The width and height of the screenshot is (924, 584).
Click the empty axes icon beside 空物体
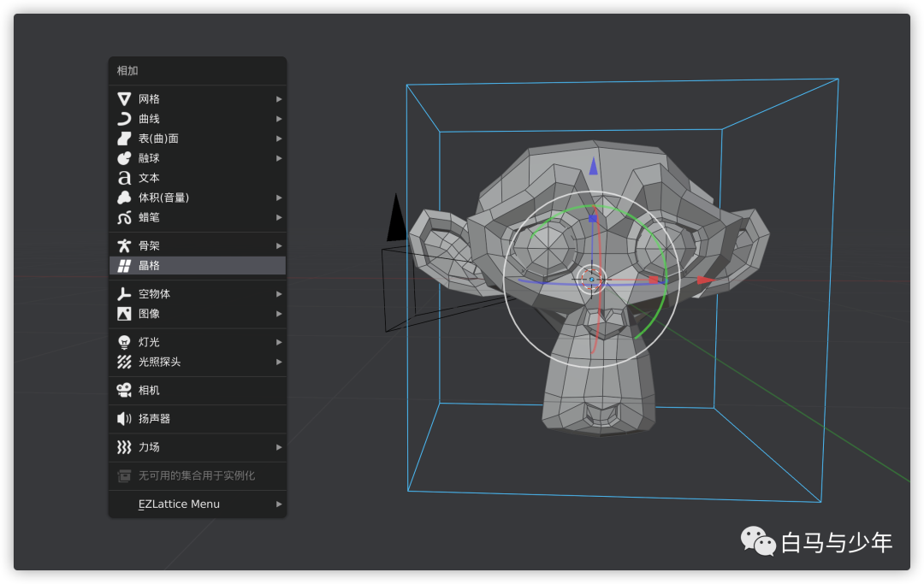pos(124,294)
